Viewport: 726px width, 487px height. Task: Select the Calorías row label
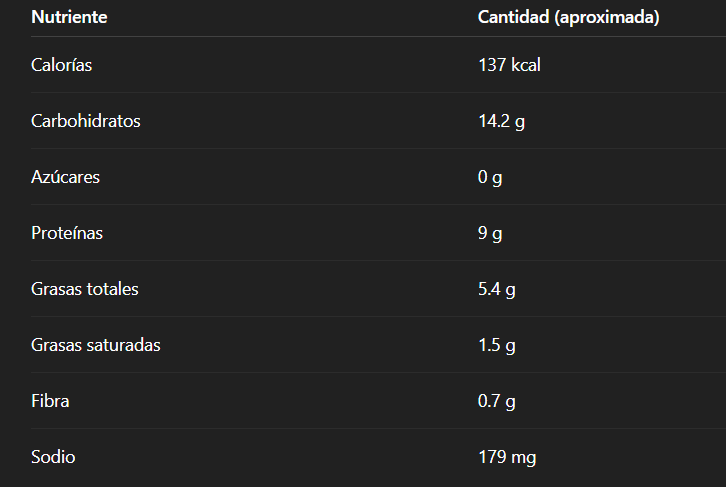click(x=62, y=65)
